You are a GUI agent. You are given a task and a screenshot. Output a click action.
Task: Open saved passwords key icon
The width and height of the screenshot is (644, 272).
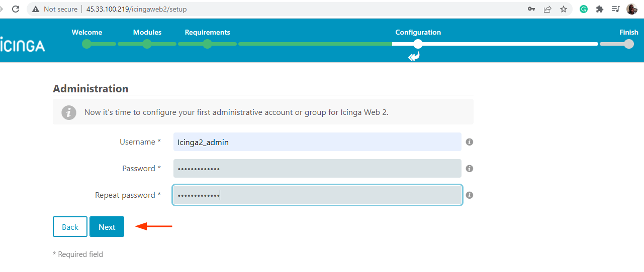coord(531,9)
